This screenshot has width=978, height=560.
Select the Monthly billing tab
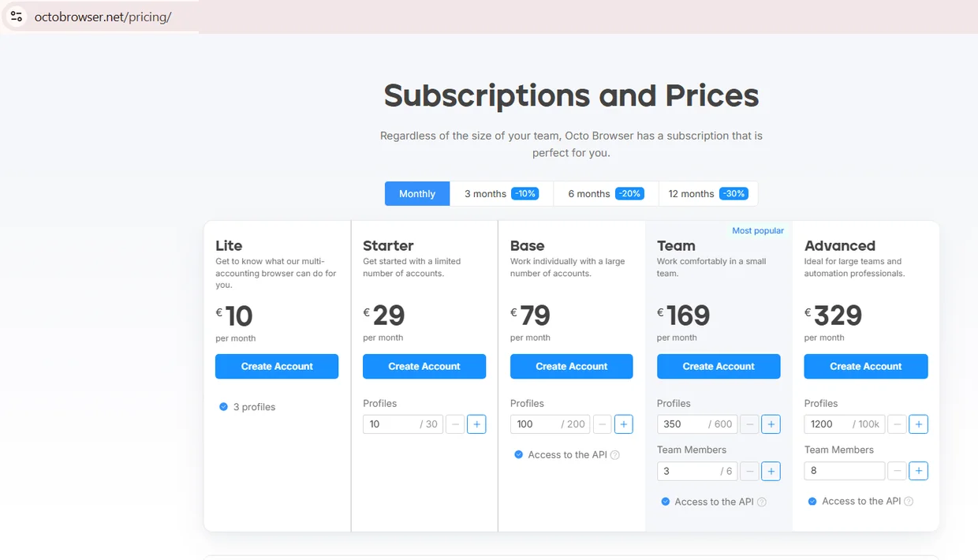click(417, 193)
